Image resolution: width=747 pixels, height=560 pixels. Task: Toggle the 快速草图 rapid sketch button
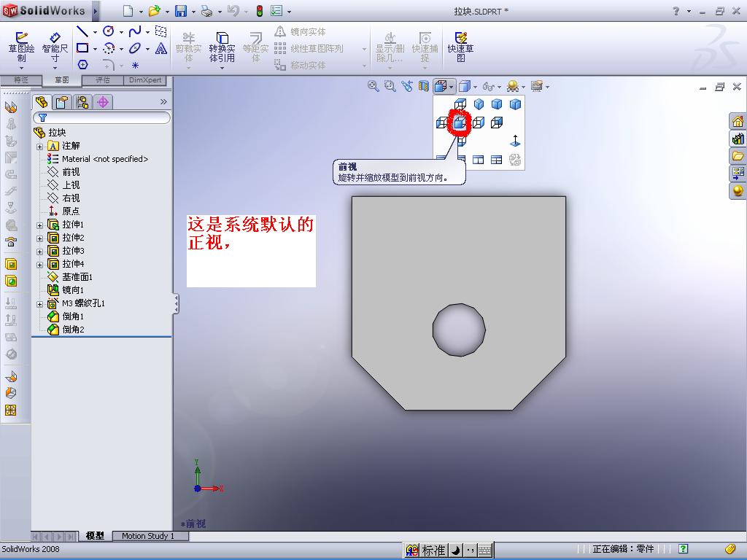click(x=461, y=47)
